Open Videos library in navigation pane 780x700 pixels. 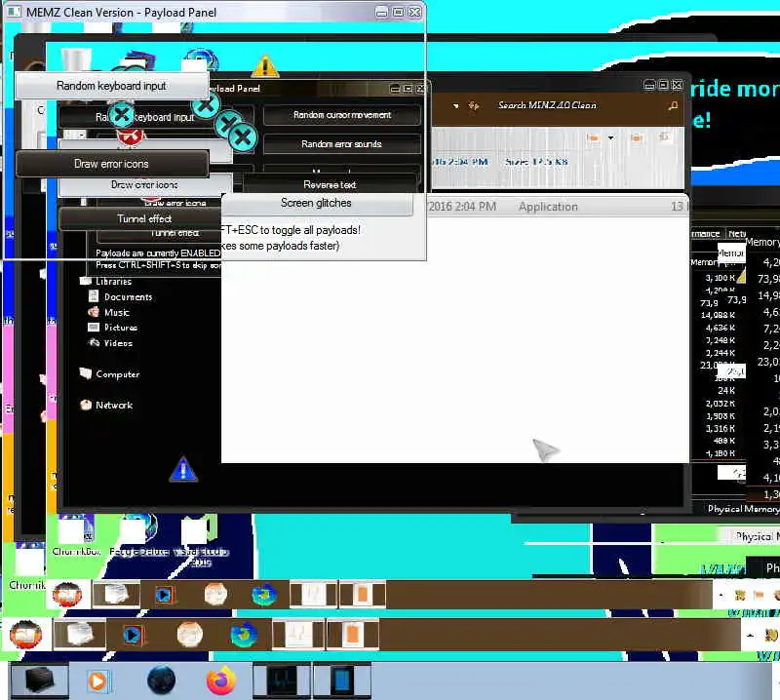pos(118,343)
